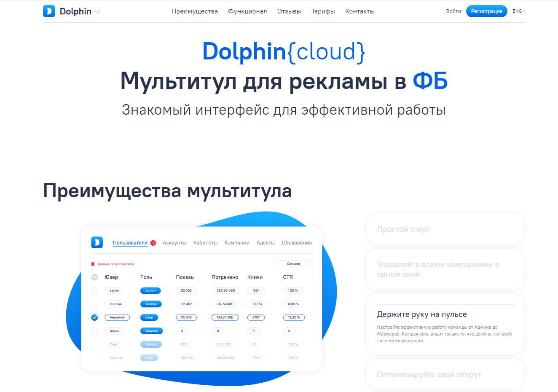Screen dimensions: 558x392
Task: Click the Баер role badge for Анатолий
Action: click(149, 317)
